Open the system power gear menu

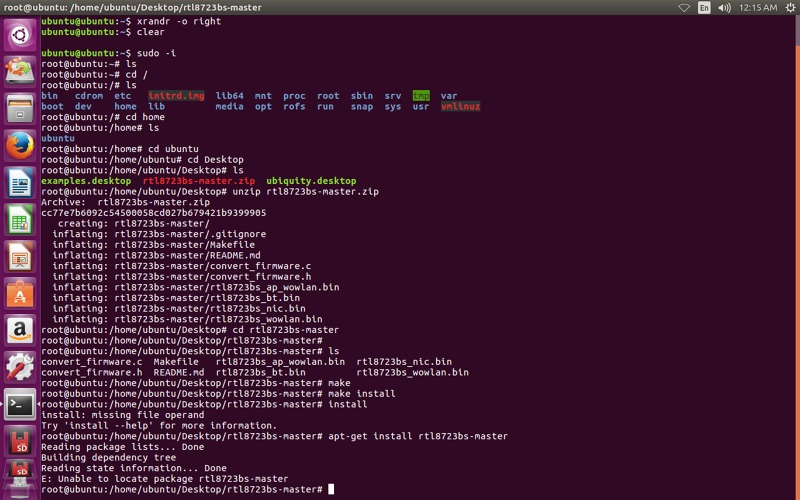tap(787, 8)
